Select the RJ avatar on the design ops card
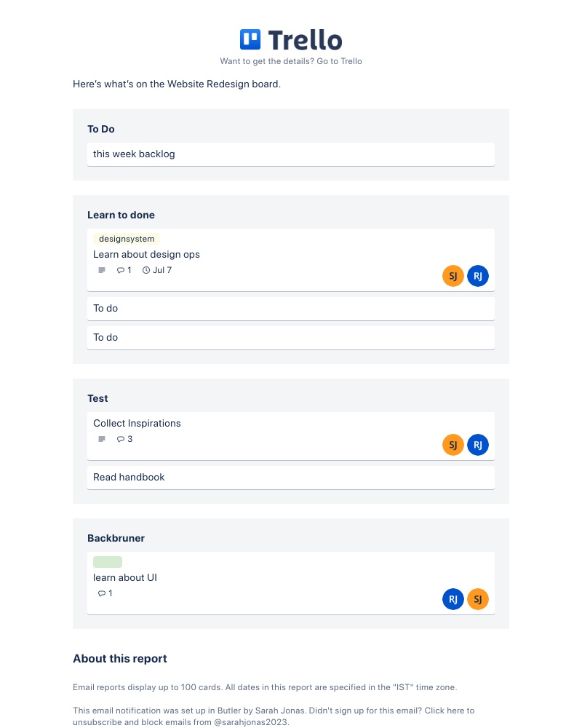582x728 pixels. point(478,276)
